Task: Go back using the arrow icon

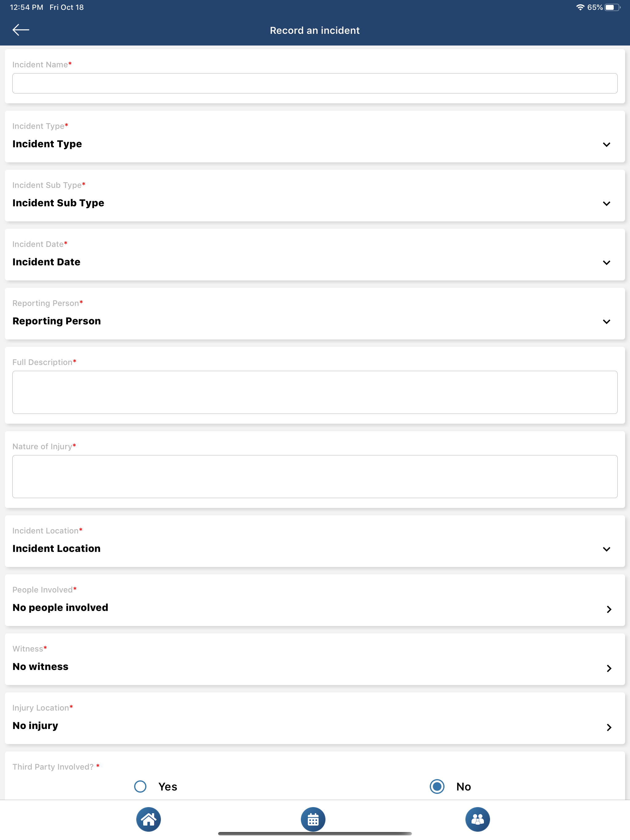Action: pyautogui.click(x=21, y=30)
